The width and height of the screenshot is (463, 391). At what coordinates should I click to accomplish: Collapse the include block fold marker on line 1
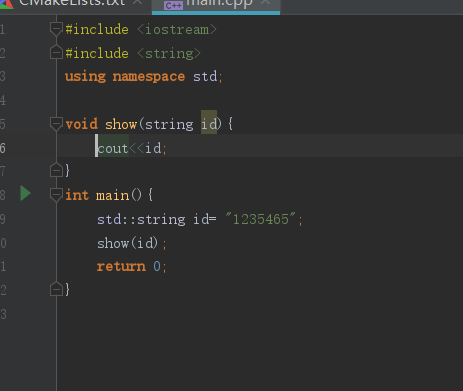pyautogui.click(x=56, y=29)
